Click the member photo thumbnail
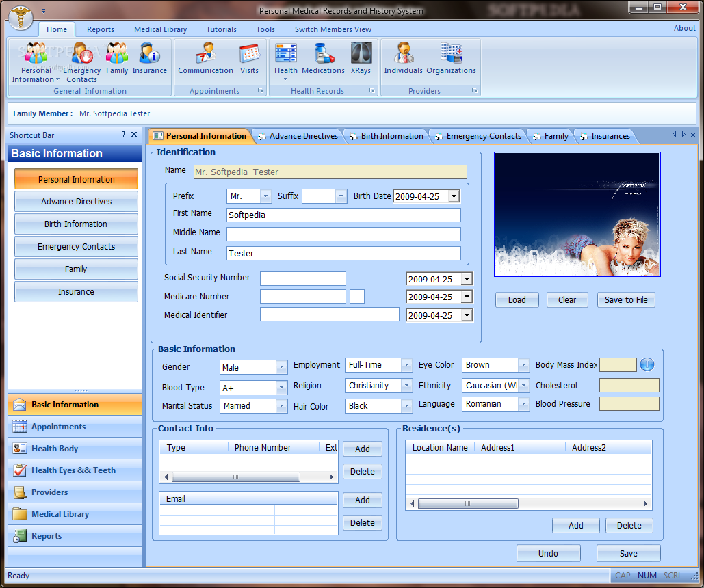The width and height of the screenshot is (704, 588). (577, 214)
